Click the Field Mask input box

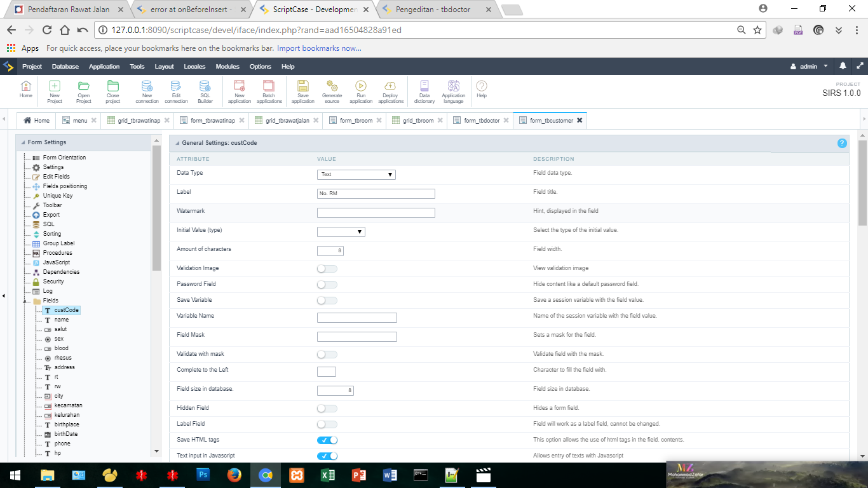[x=357, y=337]
